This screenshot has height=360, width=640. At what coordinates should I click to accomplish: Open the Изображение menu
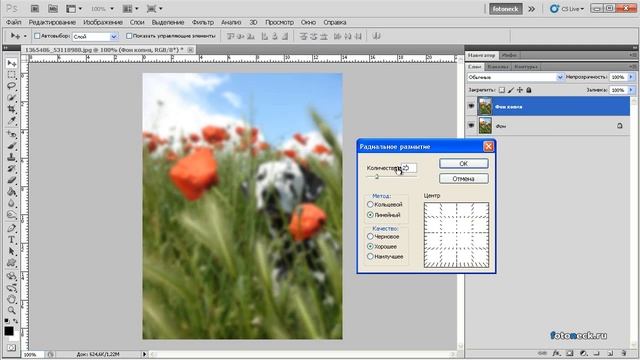coord(103,22)
